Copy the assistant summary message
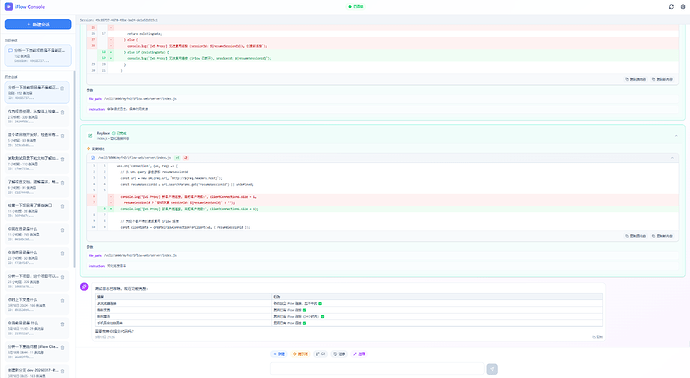This screenshot has height=378, width=690. 598,337
